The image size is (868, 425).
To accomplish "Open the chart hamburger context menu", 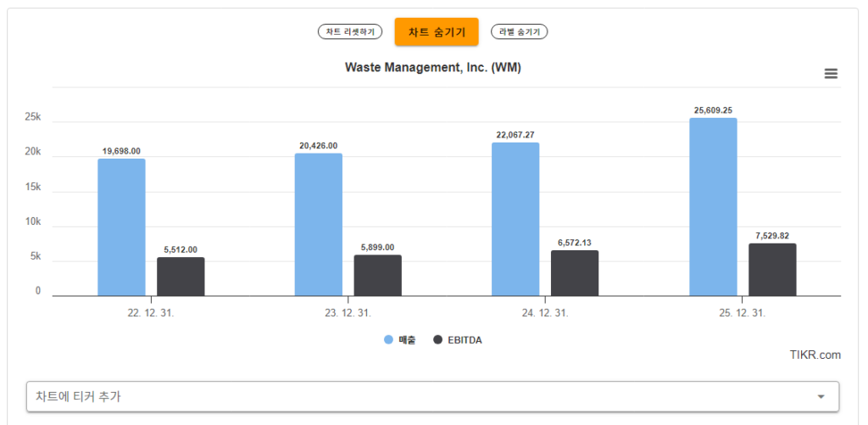I will pos(831,74).
